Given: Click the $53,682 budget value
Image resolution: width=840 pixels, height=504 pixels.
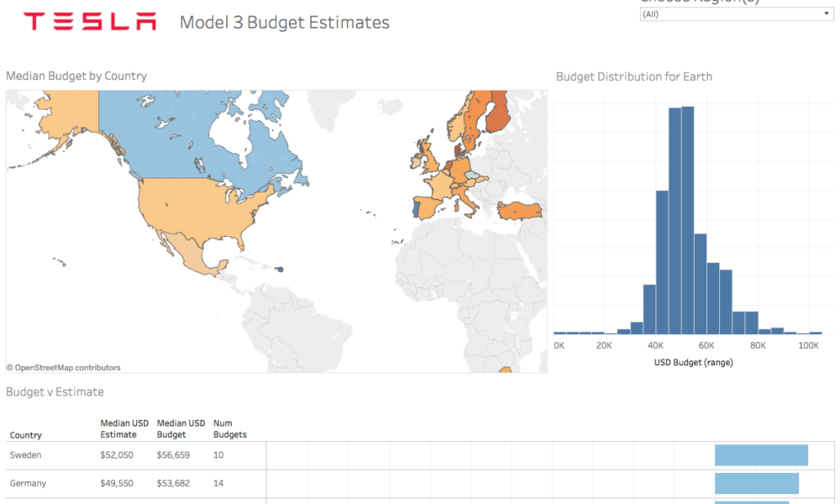Looking at the screenshot, I should [173, 483].
